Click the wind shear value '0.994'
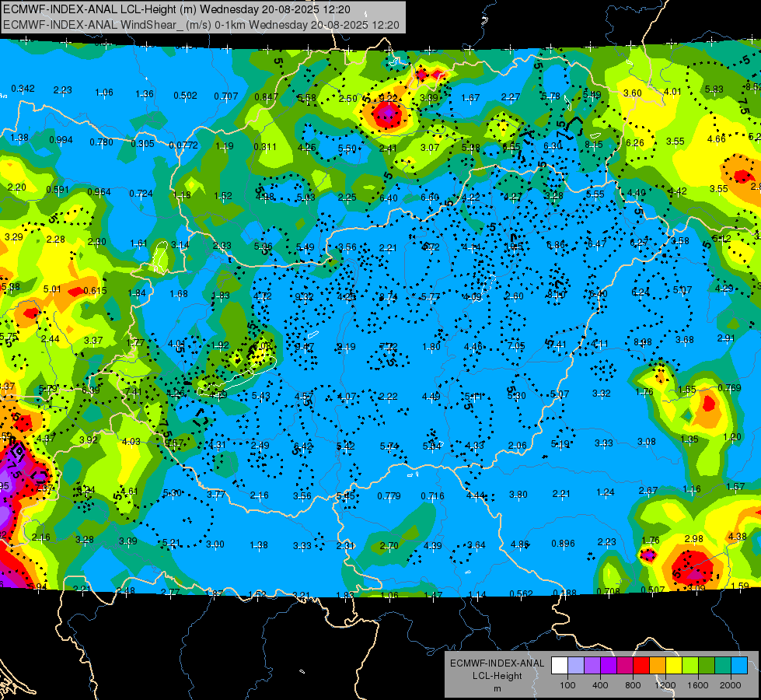This screenshot has width=761, height=700. pos(61,140)
